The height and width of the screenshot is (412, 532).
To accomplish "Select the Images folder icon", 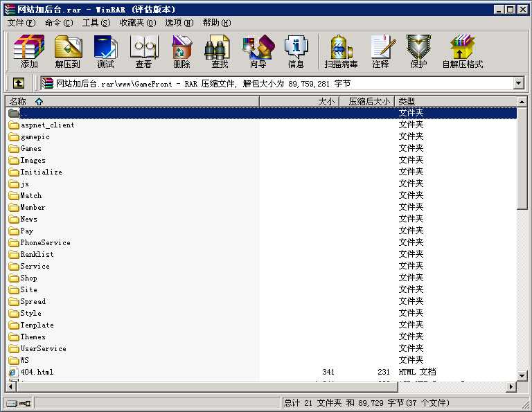I will coord(14,161).
